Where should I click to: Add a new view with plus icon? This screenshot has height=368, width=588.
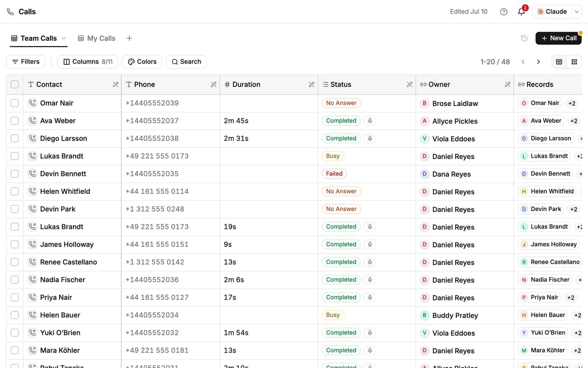(129, 38)
